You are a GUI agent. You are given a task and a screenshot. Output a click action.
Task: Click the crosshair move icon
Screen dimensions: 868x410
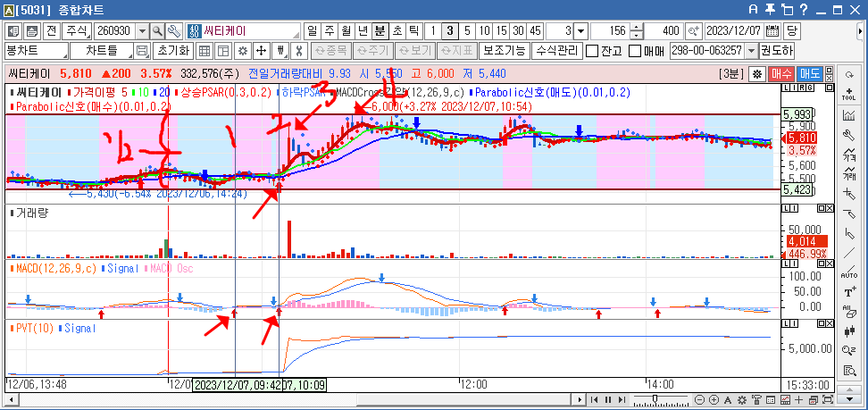click(x=261, y=51)
